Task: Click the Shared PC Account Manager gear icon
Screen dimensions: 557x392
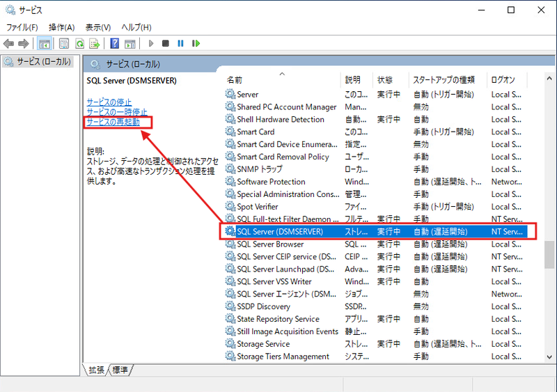Action: 230,107
